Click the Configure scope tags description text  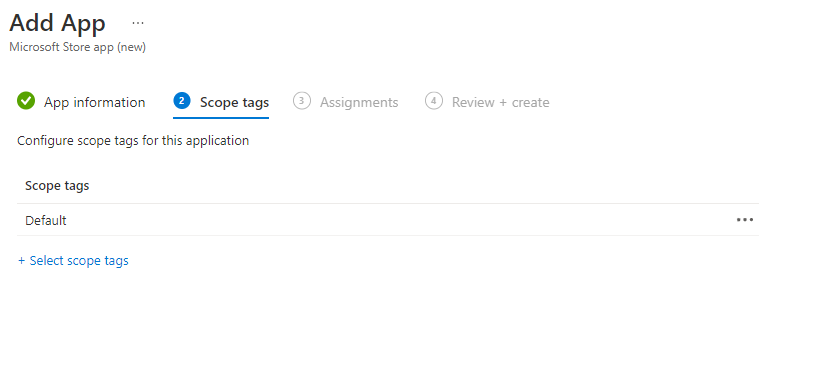tap(133, 141)
